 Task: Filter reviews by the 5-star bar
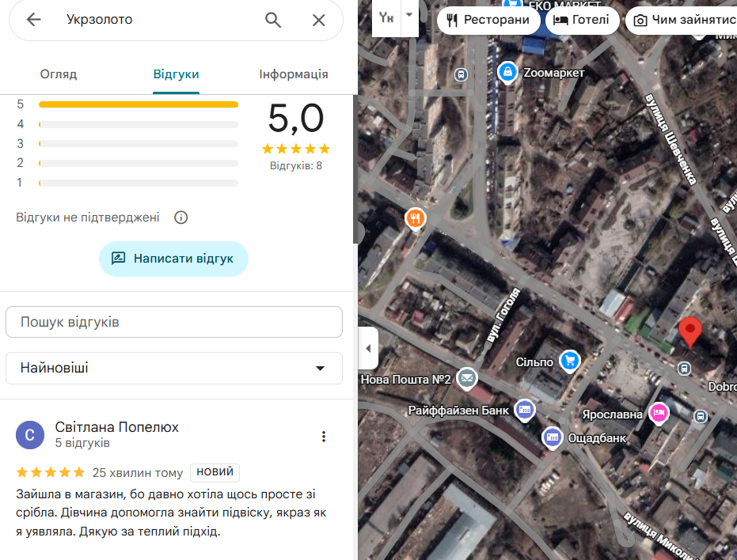(x=139, y=104)
